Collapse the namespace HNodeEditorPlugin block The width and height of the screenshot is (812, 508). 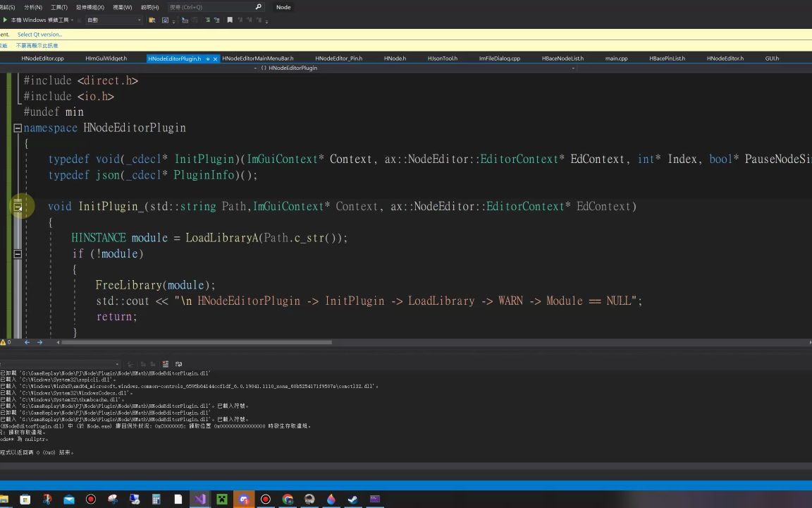[17, 128]
